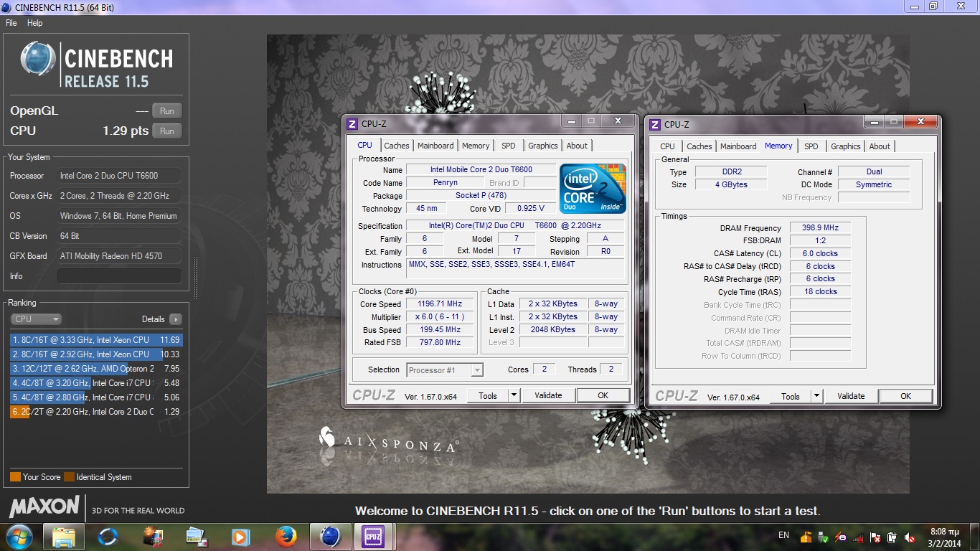Switch to Mainboard tab in left CPU-Z

(x=435, y=146)
